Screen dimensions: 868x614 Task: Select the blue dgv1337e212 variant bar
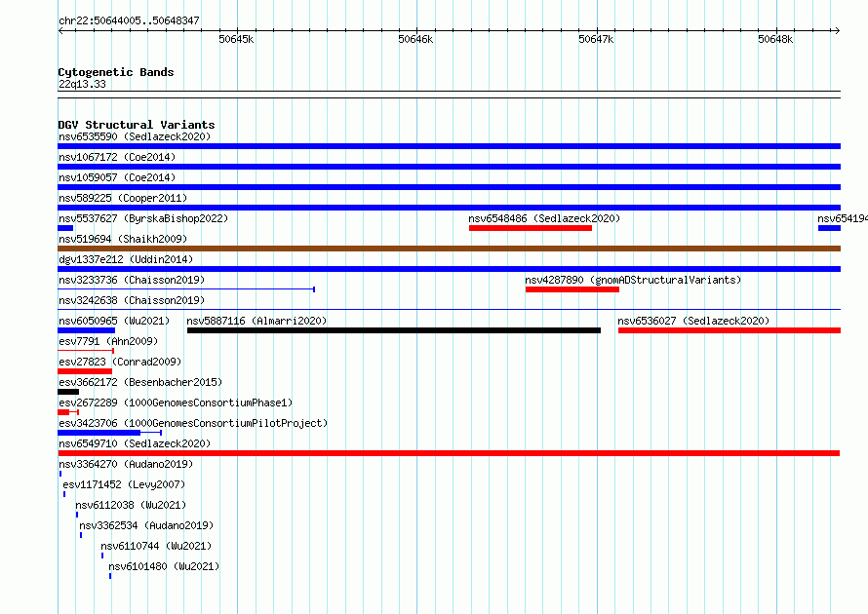[449, 269]
